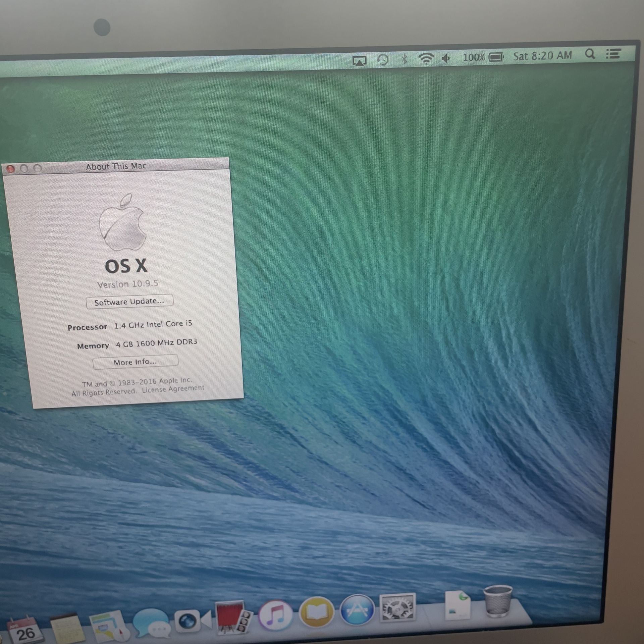This screenshot has width=644, height=644.
Task: Click the More Info button
Action: (x=135, y=362)
